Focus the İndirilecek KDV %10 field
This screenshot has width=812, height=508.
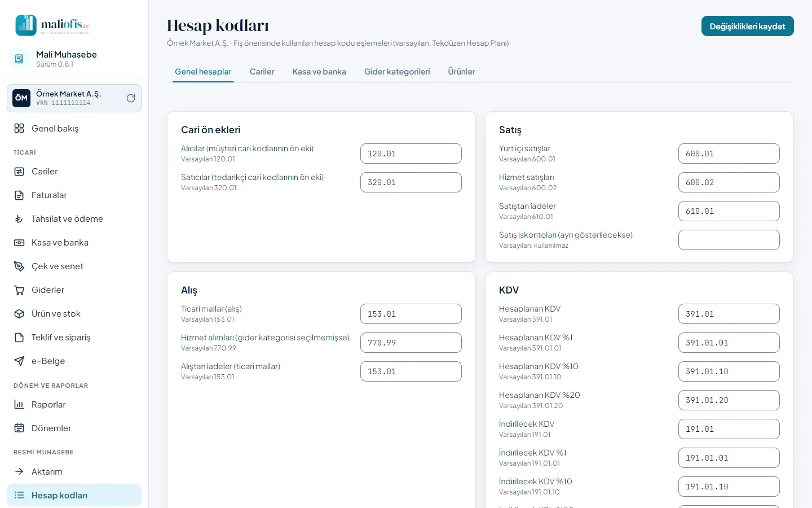click(x=729, y=487)
